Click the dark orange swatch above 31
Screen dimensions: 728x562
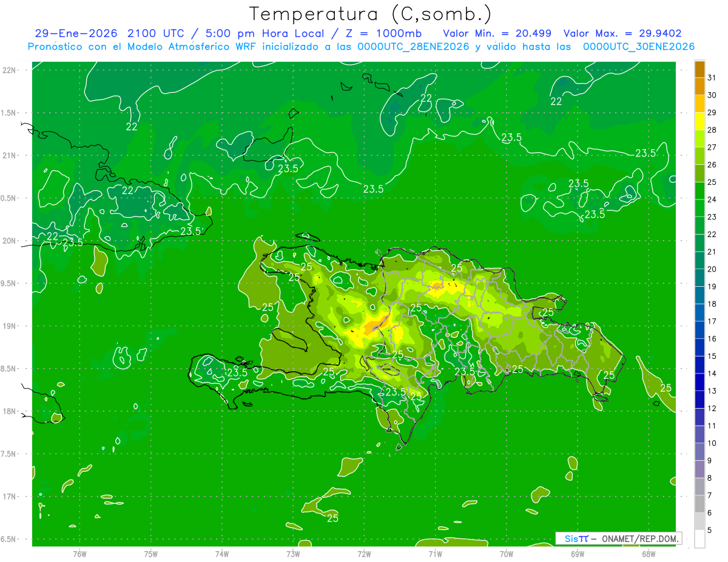699,69
